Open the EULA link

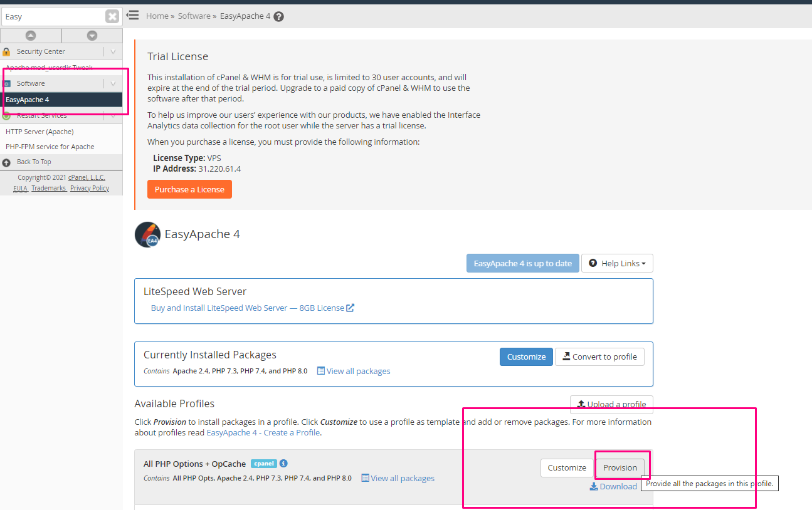[20, 188]
